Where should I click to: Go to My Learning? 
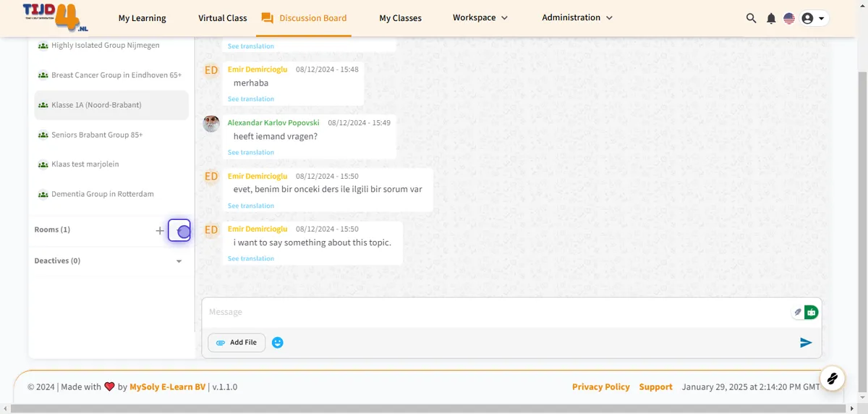point(142,18)
